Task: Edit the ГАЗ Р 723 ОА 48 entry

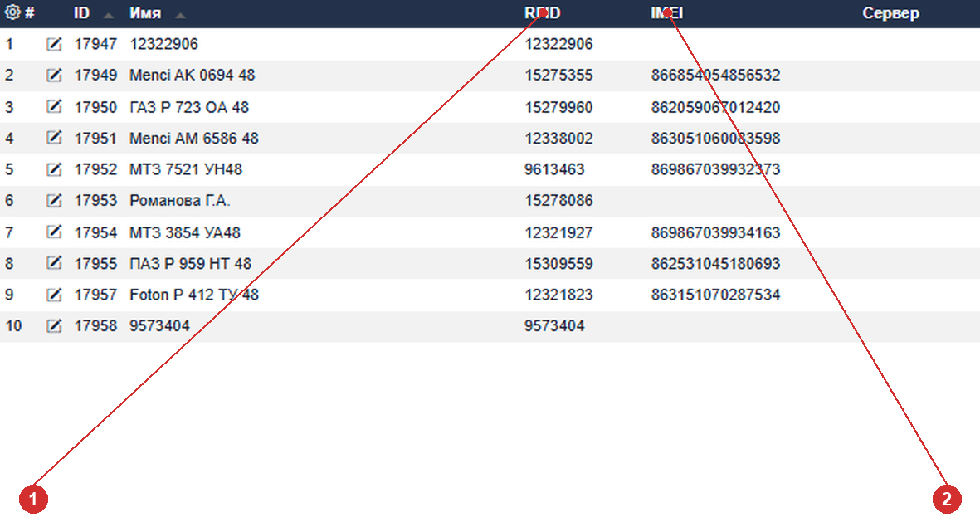Action: 55,107
